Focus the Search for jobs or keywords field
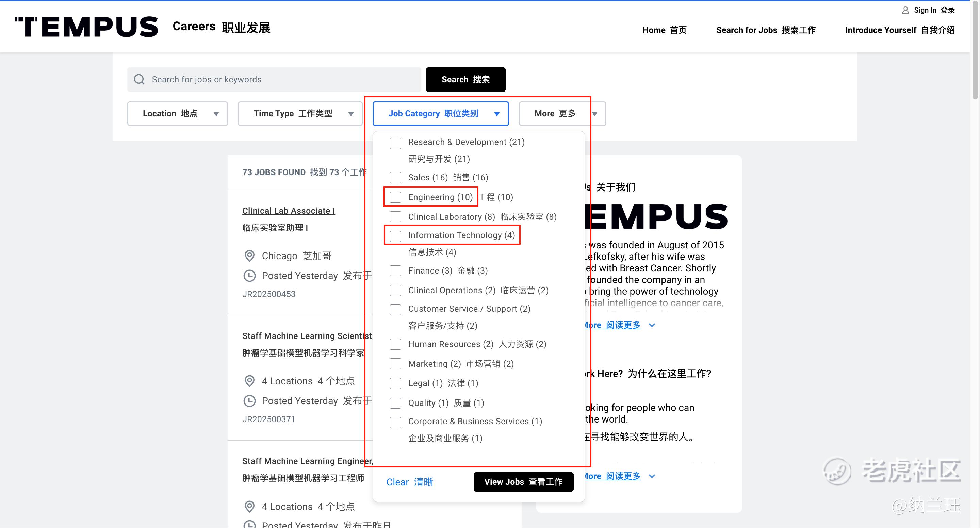Viewport: 980px width, 528px height. pyautogui.click(x=281, y=79)
